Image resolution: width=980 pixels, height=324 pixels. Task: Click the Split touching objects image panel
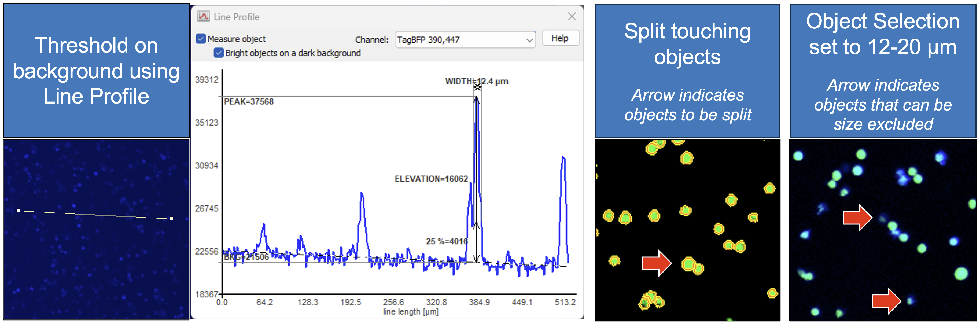click(x=687, y=230)
